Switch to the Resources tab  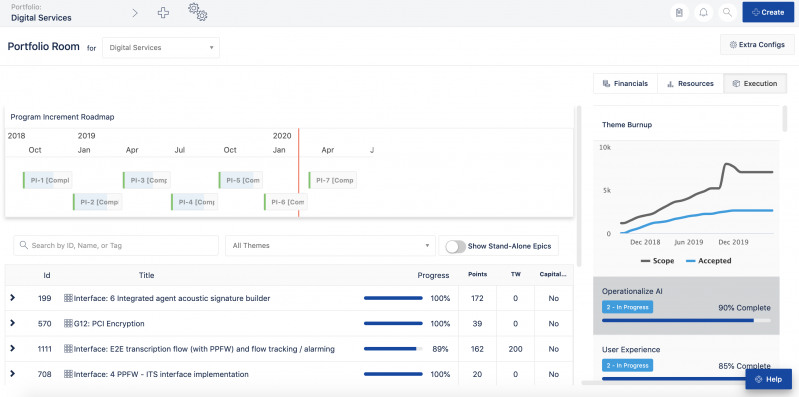[690, 84]
